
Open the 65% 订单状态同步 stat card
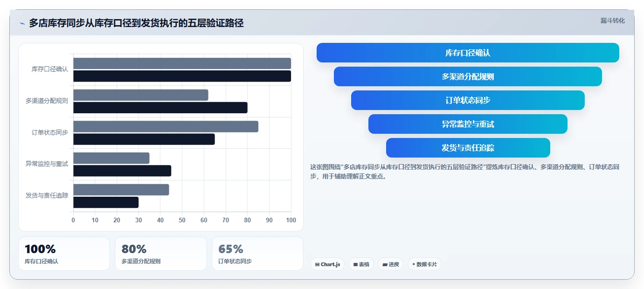pyautogui.click(x=257, y=254)
